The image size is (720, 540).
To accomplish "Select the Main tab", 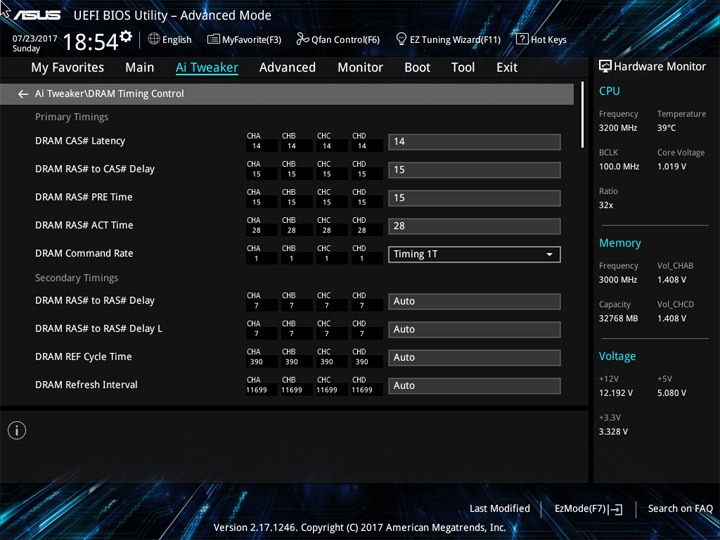I will click(x=139, y=68).
